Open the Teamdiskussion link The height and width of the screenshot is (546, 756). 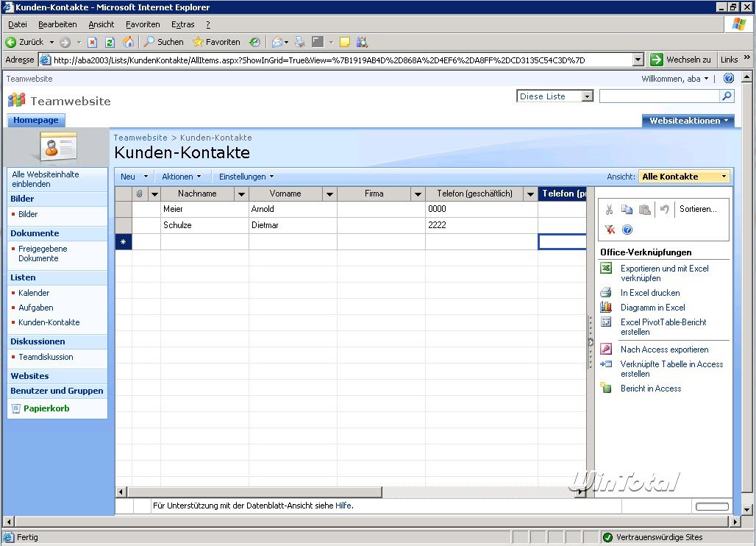point(46,357)
